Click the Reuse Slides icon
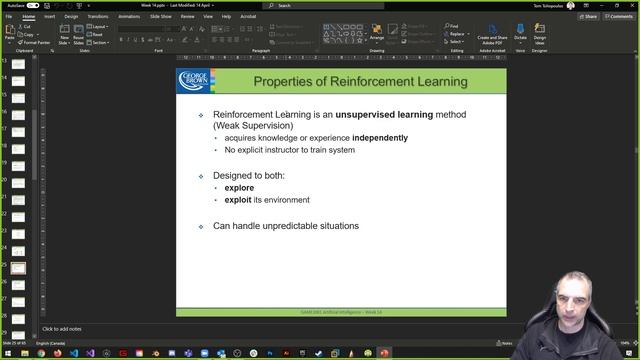This screenshot has height=360, width=640. 78,29
